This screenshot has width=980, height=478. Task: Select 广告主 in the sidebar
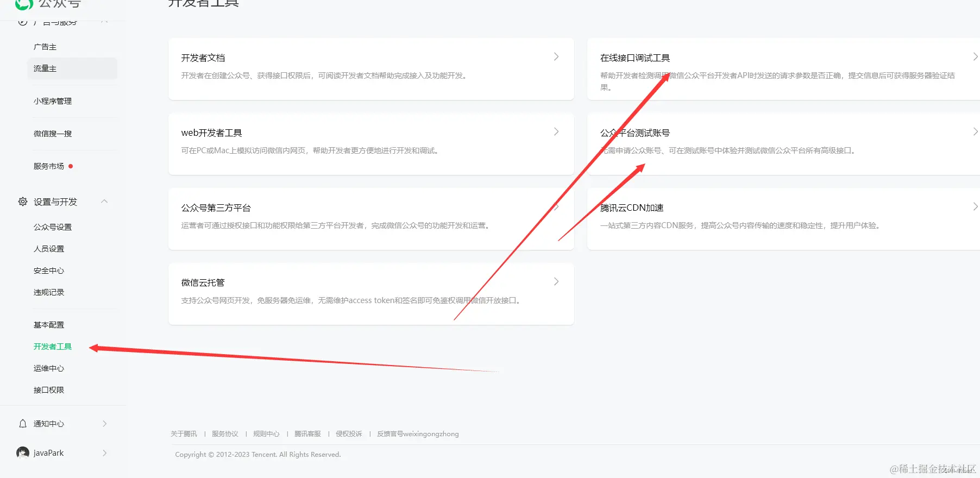tap(45, 47)
